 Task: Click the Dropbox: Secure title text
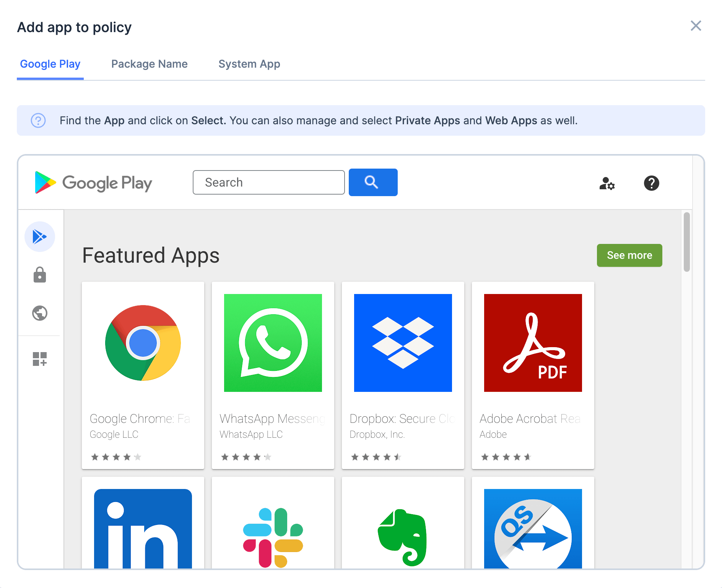402,419
